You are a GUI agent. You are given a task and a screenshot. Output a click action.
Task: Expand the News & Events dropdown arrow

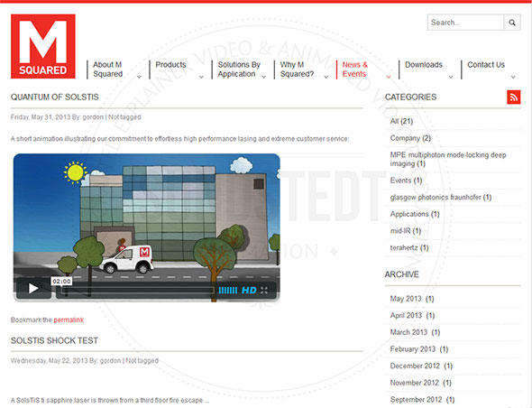point(389,77)
